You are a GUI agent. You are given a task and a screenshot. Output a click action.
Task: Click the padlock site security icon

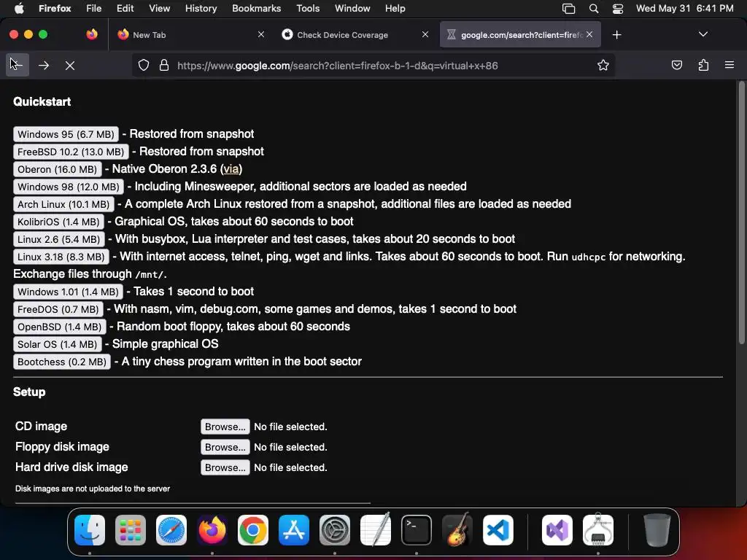pos(164,65)
